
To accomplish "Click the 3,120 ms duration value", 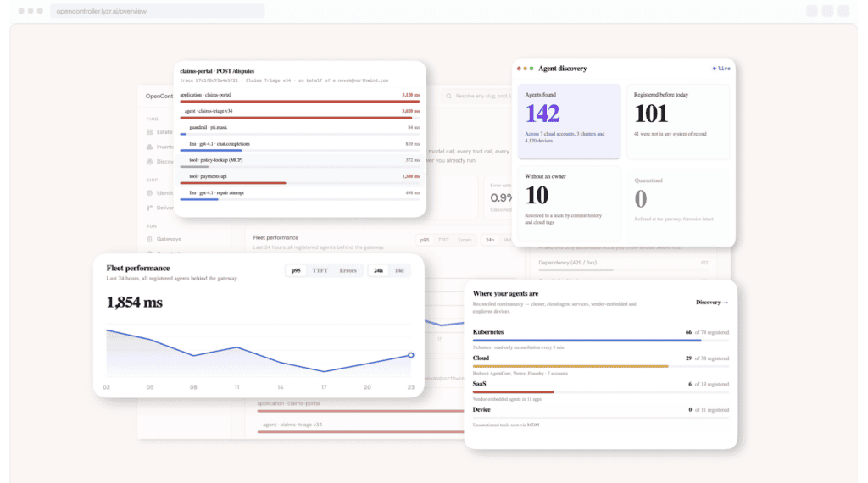I will tap(411, 95).
